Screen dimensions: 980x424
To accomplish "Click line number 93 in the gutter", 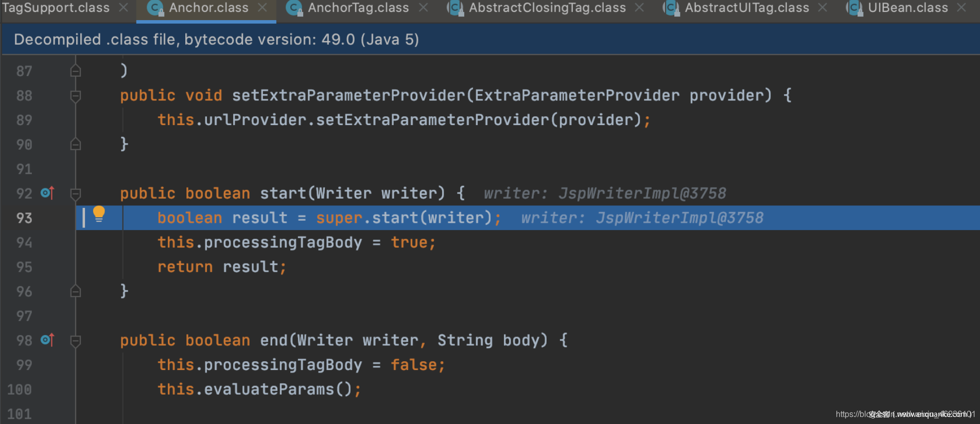I will click(24, 218).
